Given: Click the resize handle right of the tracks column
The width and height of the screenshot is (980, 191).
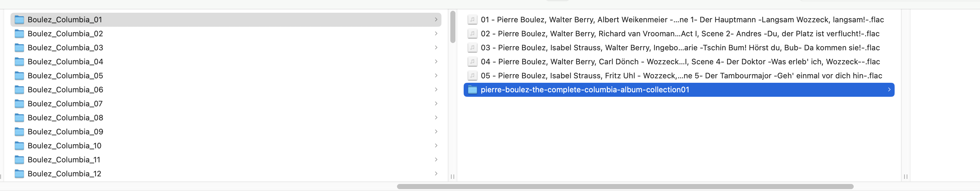Looking at the screenshot, I should pos(905,176).
